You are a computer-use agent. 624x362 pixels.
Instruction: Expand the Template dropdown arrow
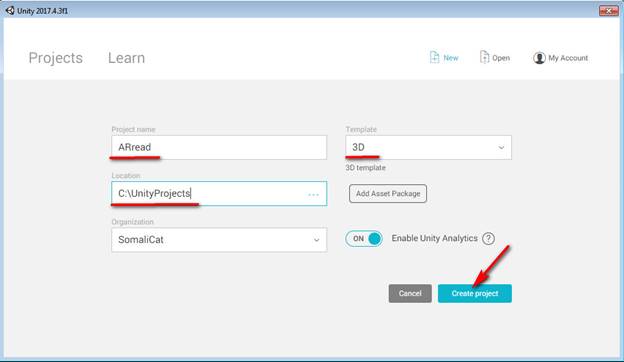[501, 148]
